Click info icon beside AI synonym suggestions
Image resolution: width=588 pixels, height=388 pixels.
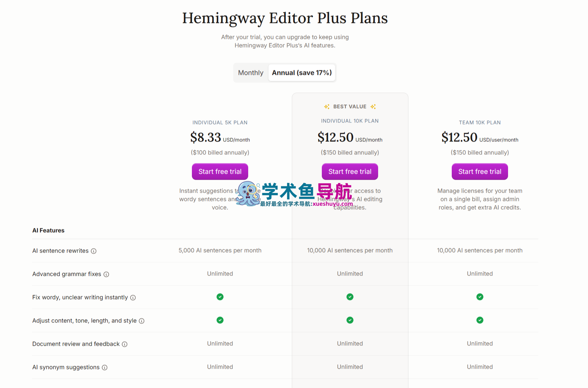click(x=105, y=367)
